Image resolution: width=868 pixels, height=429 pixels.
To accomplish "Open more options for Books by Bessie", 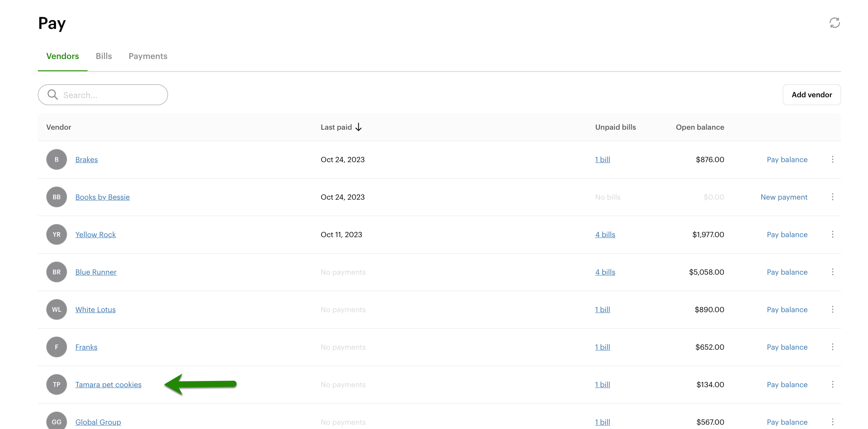I will pyautogui.click(x=832, y=197).
